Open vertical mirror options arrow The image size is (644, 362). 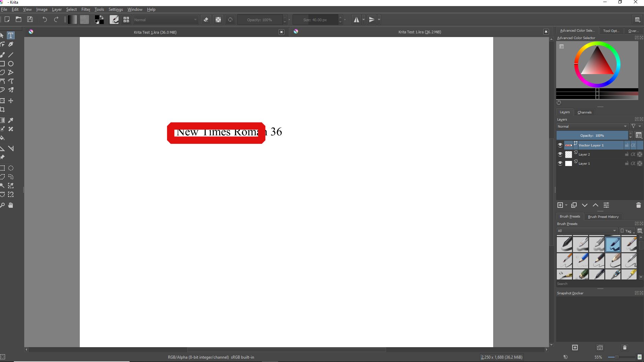pyautogui.click(x=379, y=20)
